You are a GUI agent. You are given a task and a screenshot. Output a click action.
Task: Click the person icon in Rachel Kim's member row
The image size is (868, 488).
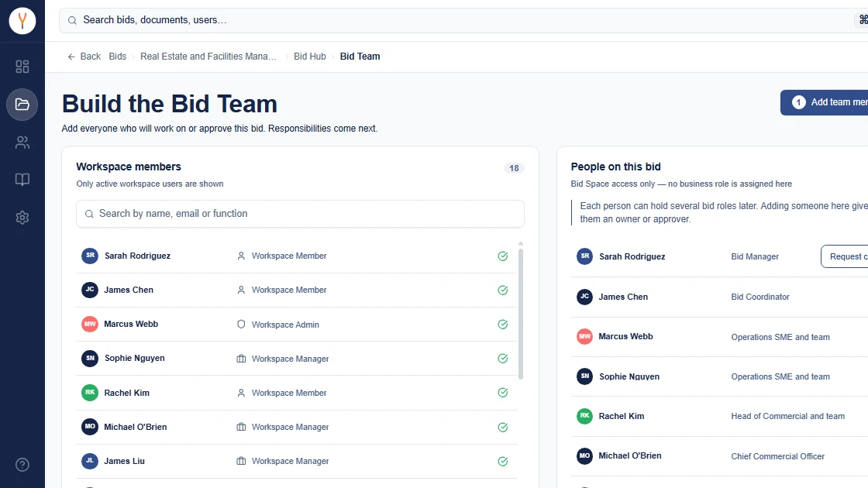coord(241,393)
